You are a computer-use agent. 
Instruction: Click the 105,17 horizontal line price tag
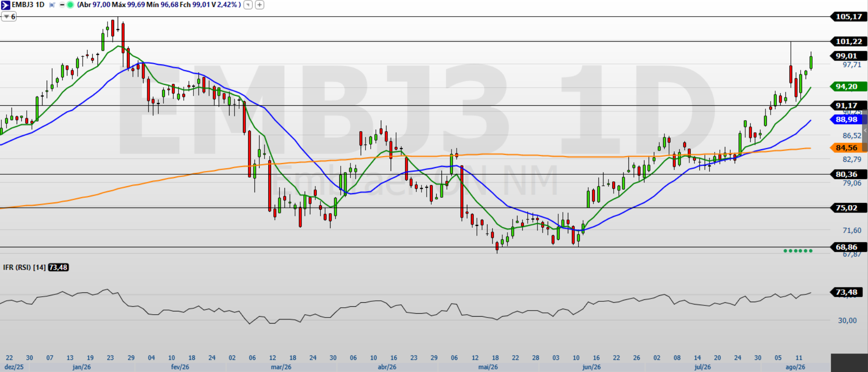point(849,17)
